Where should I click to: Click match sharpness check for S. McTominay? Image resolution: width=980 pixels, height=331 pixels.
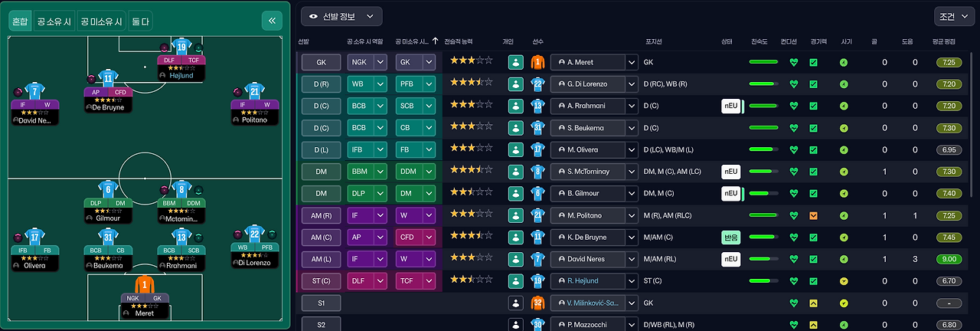point(814,172)
